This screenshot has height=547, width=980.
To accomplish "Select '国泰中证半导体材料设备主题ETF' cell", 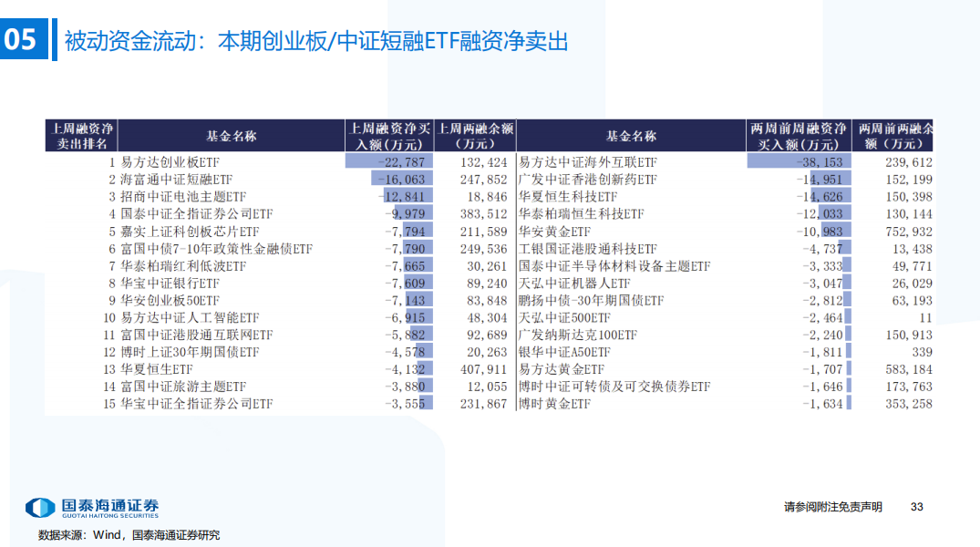I will (x=614, y=266).
